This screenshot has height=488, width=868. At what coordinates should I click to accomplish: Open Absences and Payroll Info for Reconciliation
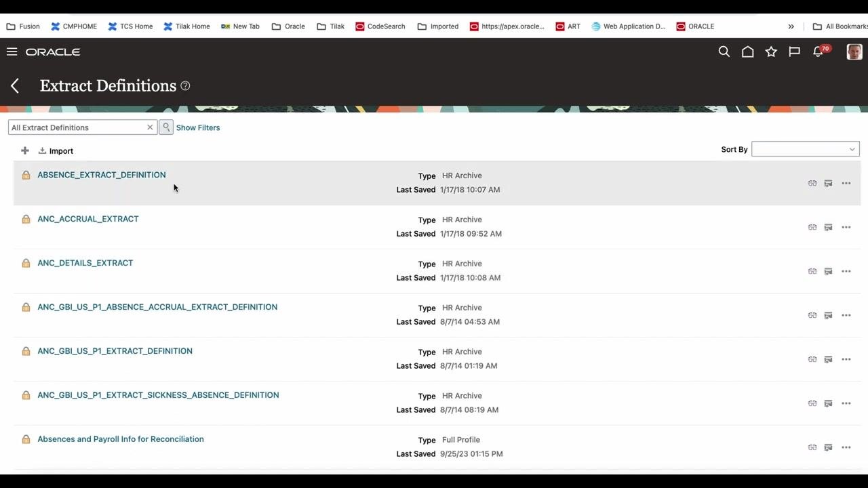click(x=121, y=439)
